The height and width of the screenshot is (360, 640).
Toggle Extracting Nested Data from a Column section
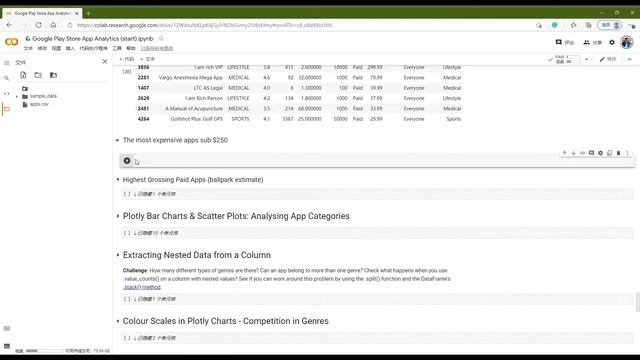pyautogui.click(x=118, y=255)
